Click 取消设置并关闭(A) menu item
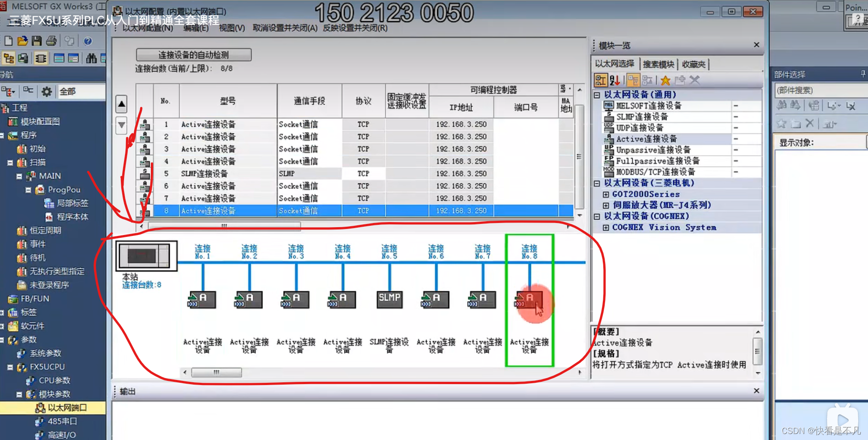Viewport: 868px width, 440px height. [x=285, y=28]
